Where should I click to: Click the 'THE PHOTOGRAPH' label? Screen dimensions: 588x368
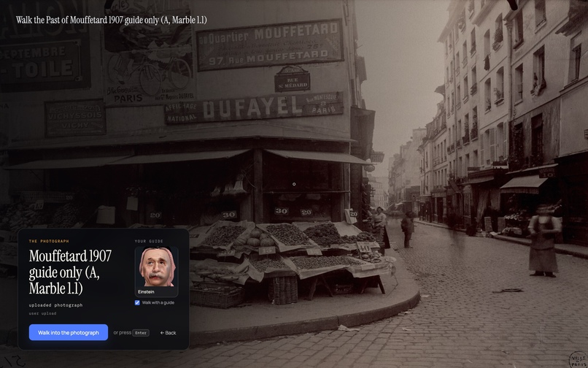pos(49,241)
